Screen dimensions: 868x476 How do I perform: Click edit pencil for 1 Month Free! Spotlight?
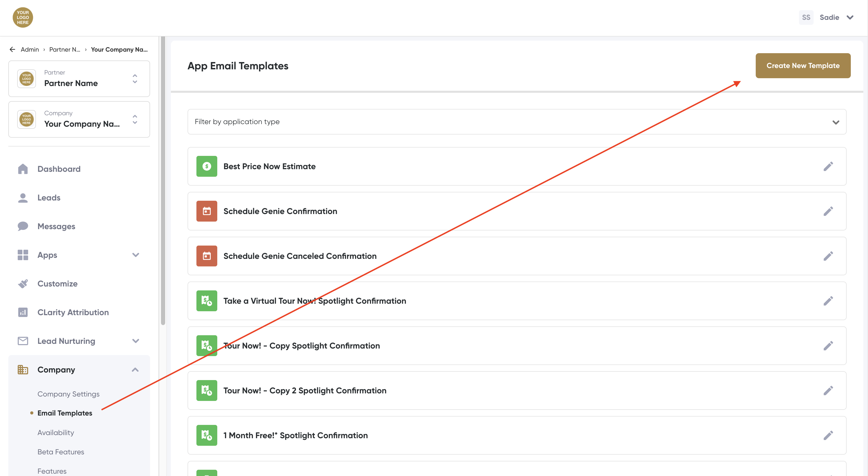[x=828, y=435]
